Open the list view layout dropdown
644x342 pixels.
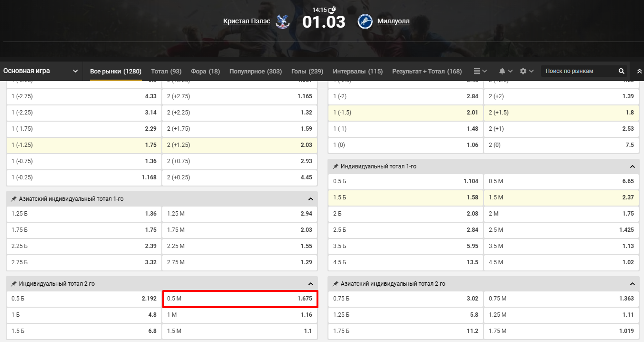pyautogui.click(x=480, y=71)
